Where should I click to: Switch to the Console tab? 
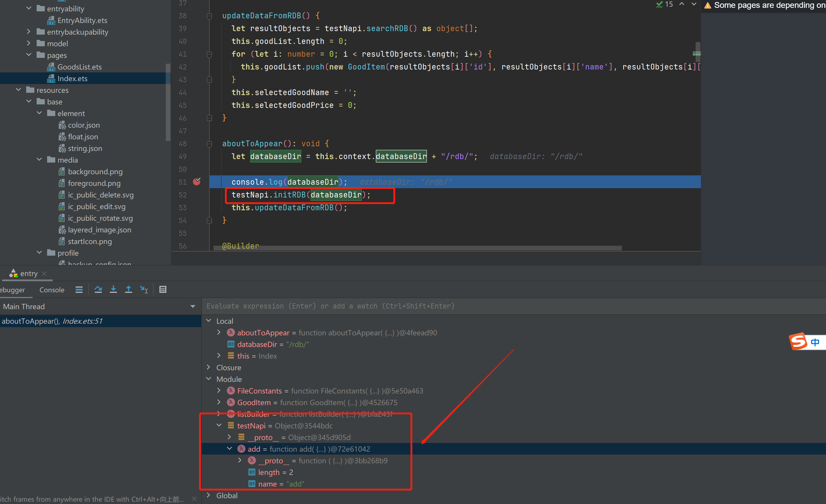click(52, 290)
